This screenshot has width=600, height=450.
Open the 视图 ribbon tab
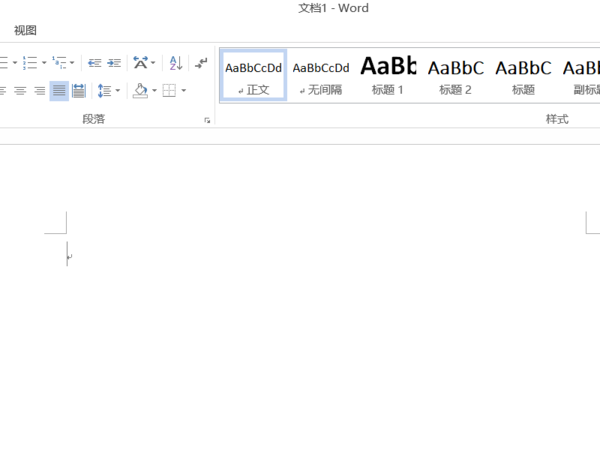pos(25,30)
